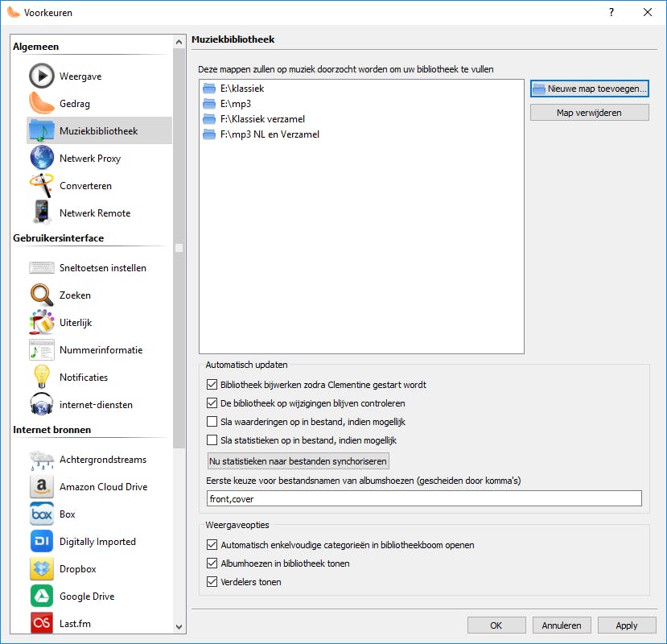
Task: Click the sidebar scrollbar thumb
Action: (179, 248)
